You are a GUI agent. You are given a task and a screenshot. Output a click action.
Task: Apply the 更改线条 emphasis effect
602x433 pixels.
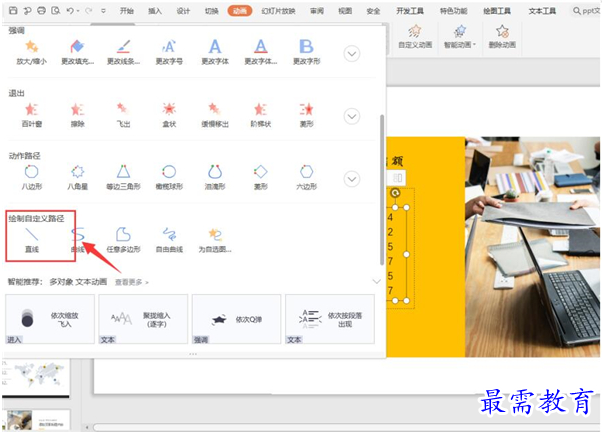point(123,52)
